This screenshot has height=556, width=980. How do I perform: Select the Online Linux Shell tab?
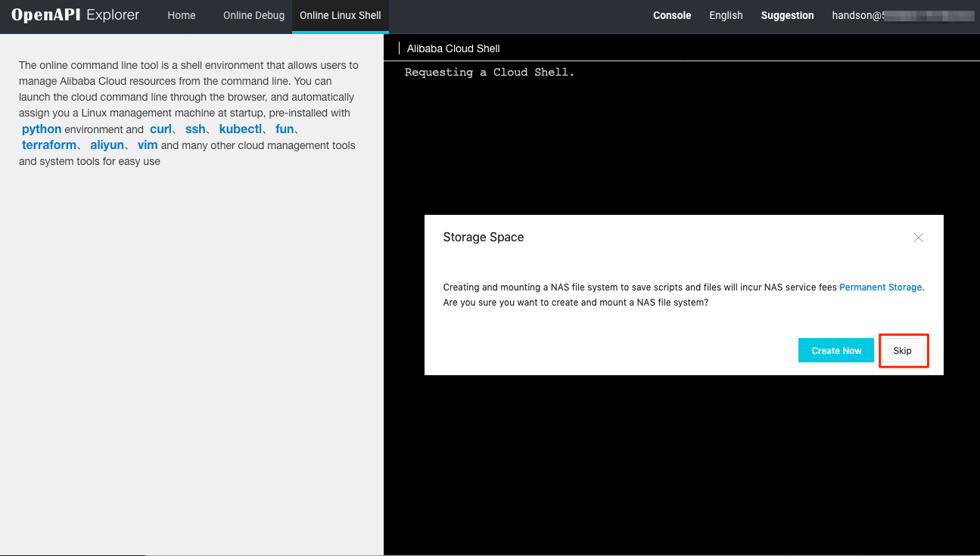point(340,15)
